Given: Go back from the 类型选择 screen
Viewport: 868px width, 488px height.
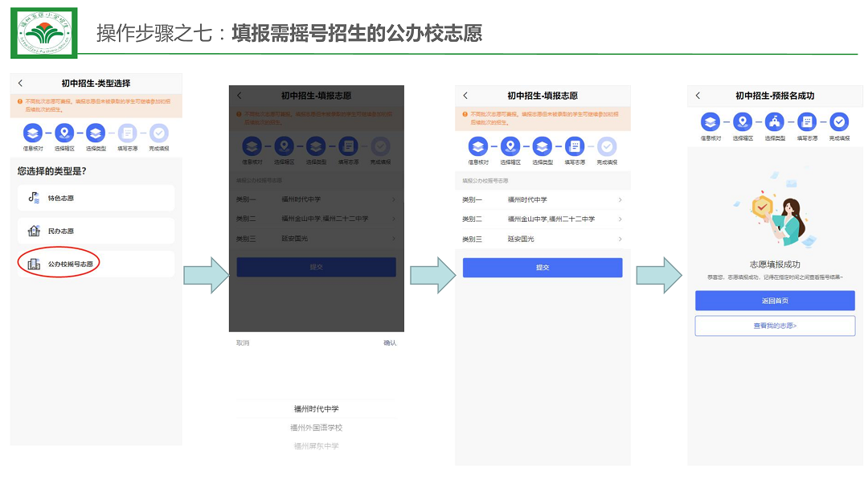Looking at the screenshot, I should pyautogui.click(x=20, y=84).
